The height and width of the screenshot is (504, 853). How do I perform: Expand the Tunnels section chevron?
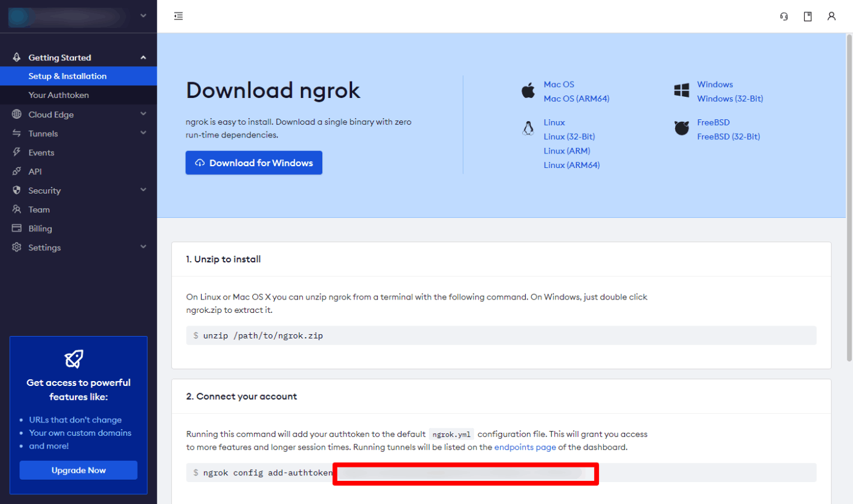pyautogui.click(x=143, y=133)
